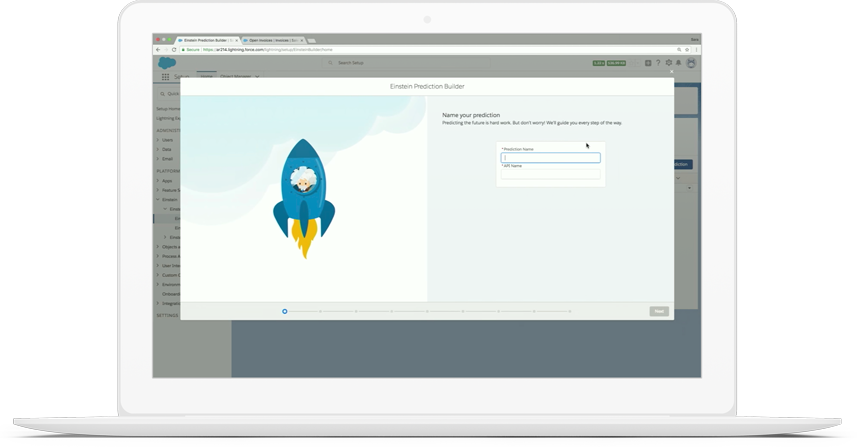Click the blue prediction button behind dialog

click(x=683, y=164)
